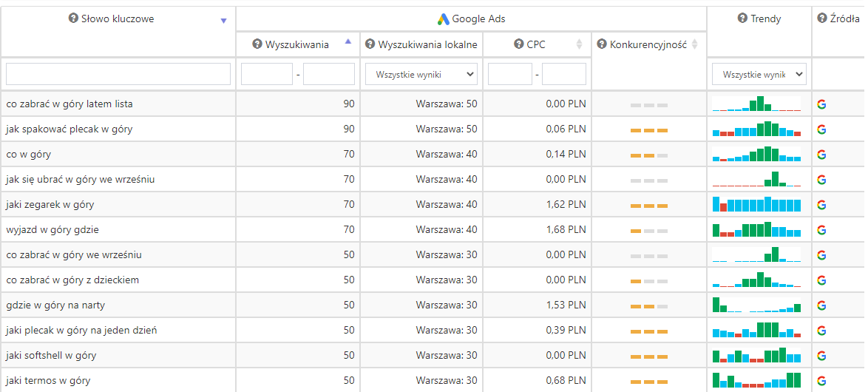
Task: Click Google source icon for 'wyjazd w góry gdzie'
Action: point(821,230)
